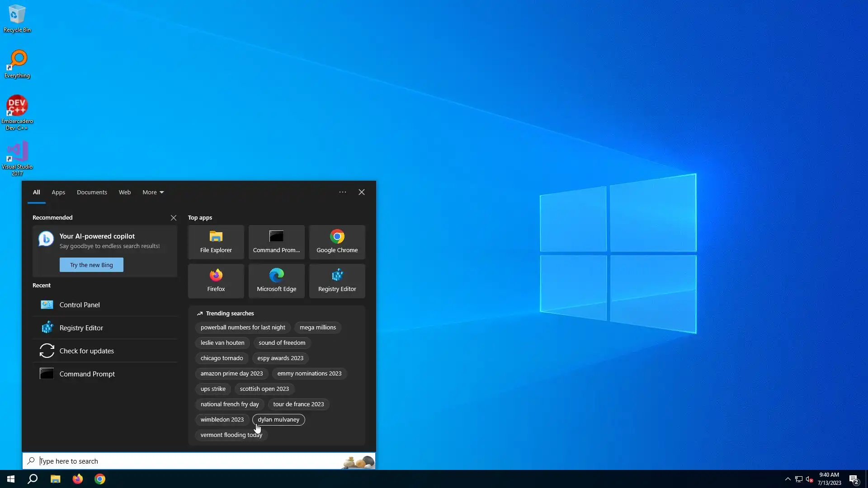Click the muted volume tray icon
Viewport: 868px width, 488px height.
pos(809,479)
